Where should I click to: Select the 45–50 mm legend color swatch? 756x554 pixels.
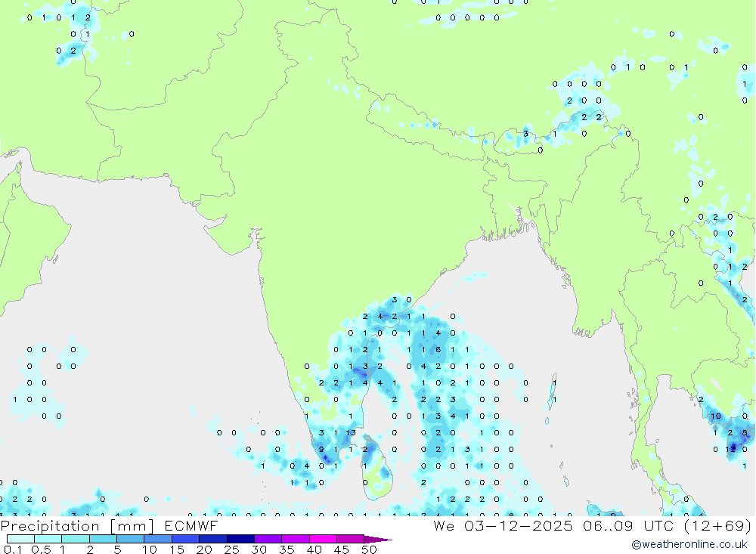(350, 539)
